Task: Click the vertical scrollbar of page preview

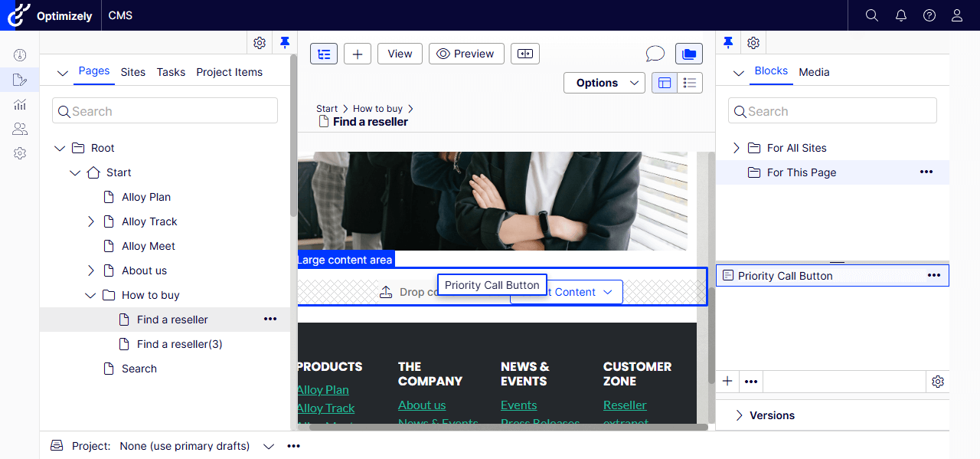Action: [712, 291]
